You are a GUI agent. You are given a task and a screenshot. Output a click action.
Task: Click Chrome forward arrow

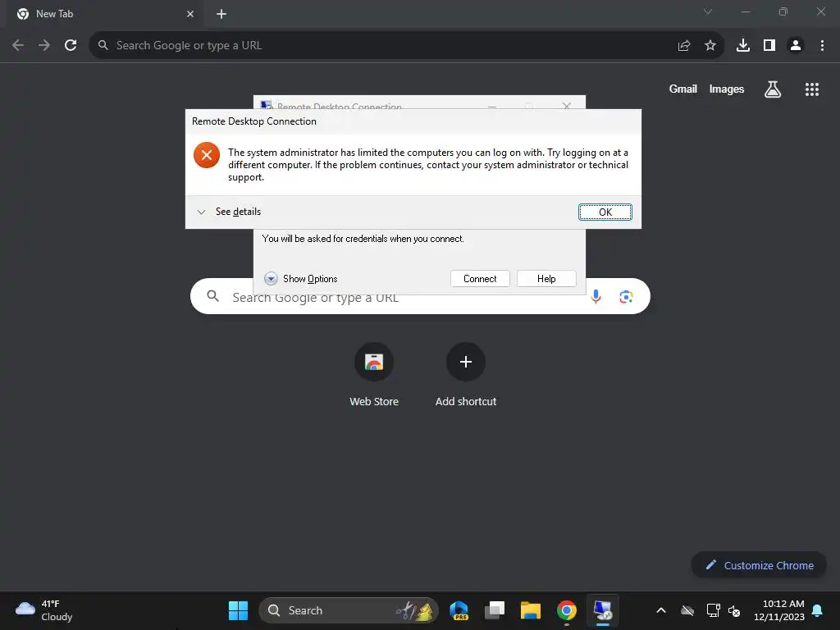44,45
